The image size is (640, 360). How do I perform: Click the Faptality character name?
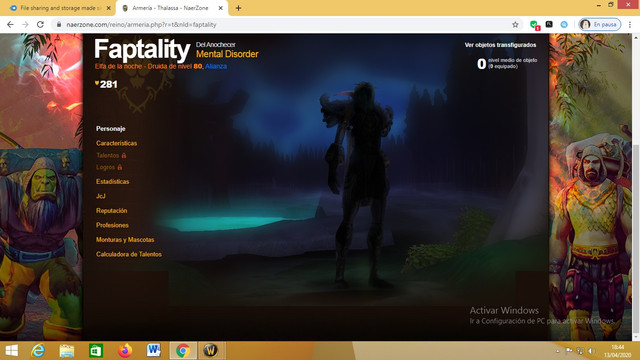pyautogui.click(x=142, y=50)
